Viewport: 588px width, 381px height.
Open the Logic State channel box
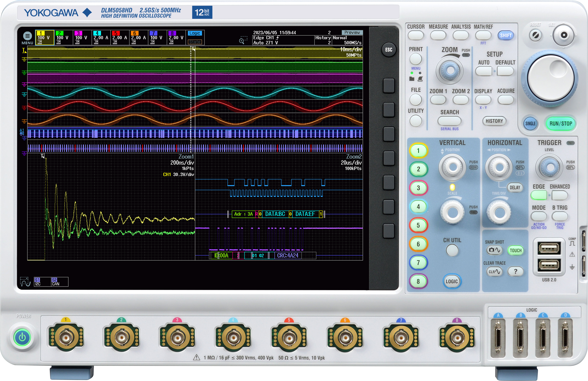(x=195, y=38)
